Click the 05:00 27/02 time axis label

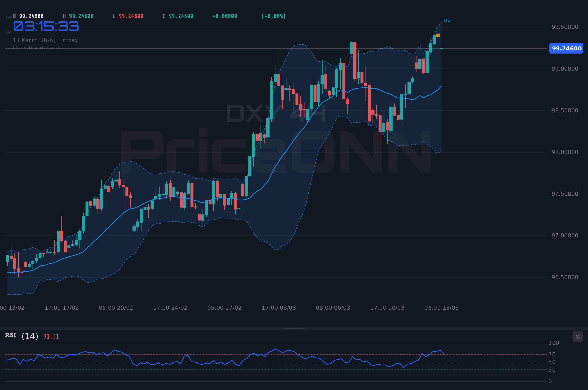(x=225, y=308)
